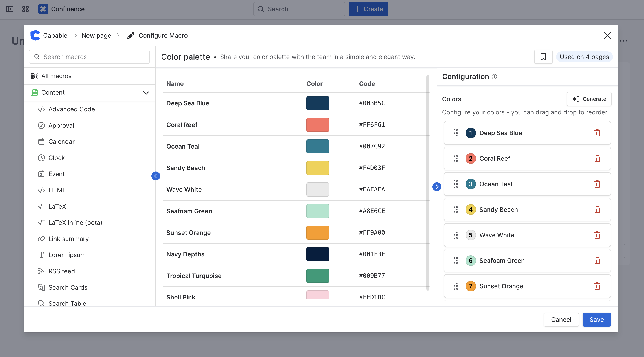Choose the Calendar macro
The image size is (644, 357).
point(61,142)
